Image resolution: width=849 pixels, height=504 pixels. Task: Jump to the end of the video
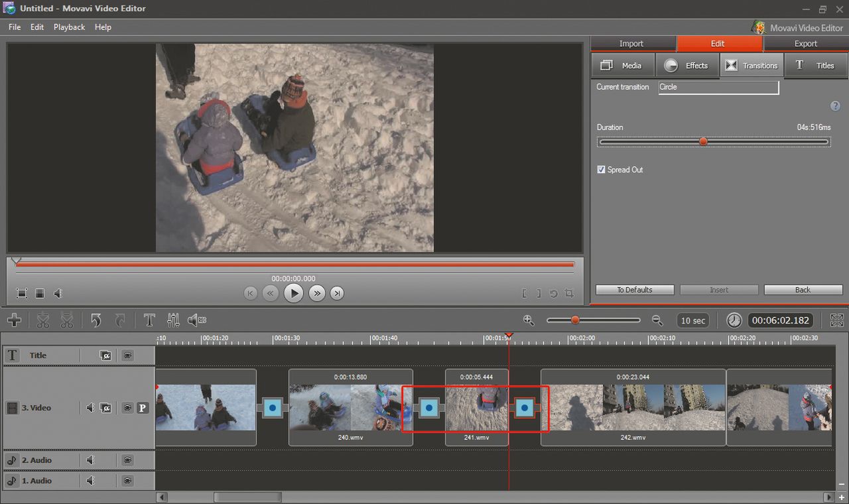click(x=337, y=293)
